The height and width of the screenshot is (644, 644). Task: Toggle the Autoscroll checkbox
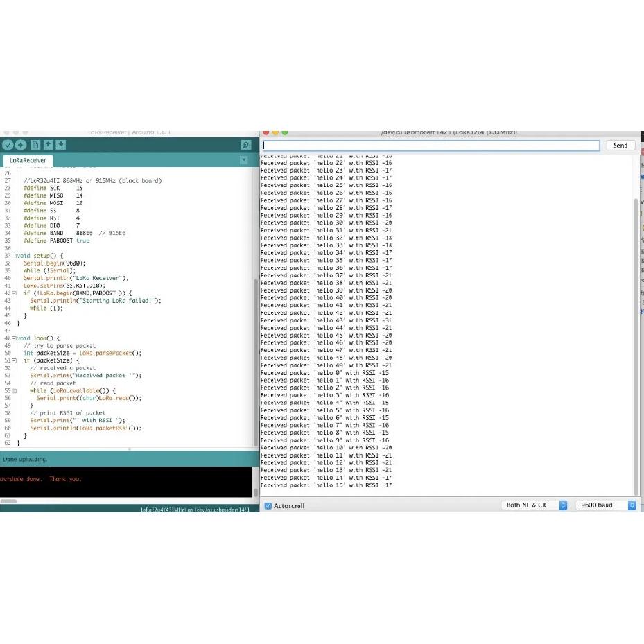click(268, 505)
